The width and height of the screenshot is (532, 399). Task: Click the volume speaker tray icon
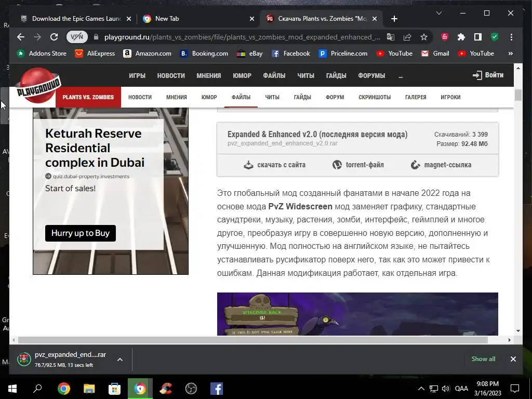[x=446, y=389]
